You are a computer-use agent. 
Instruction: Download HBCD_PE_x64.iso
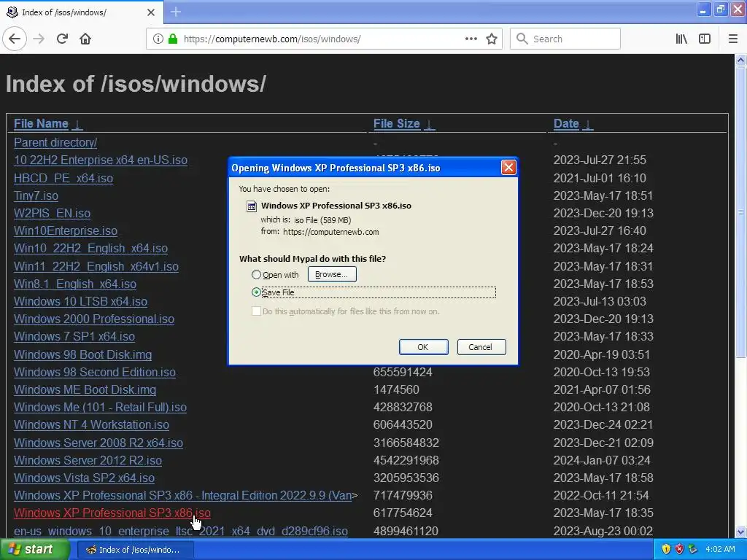click(x=63, y=178)
